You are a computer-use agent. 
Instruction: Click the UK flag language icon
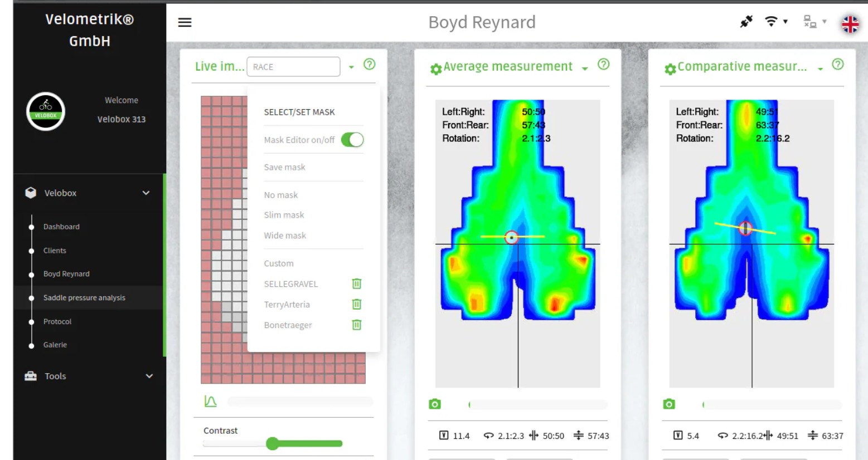(x=850, y=24)
